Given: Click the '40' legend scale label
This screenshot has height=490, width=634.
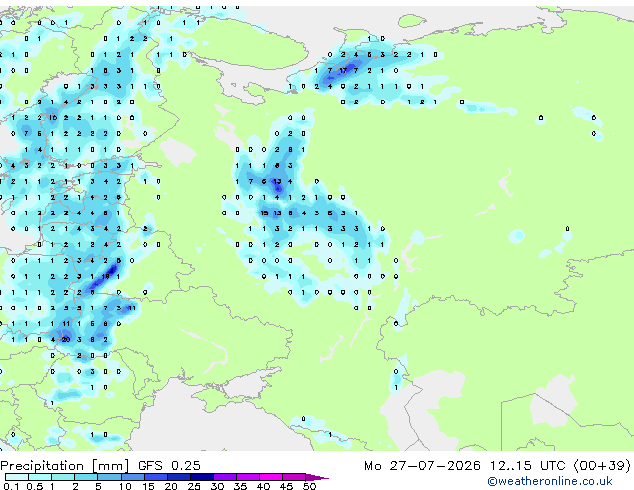Looking at the screenshot, I should (263, 486).
